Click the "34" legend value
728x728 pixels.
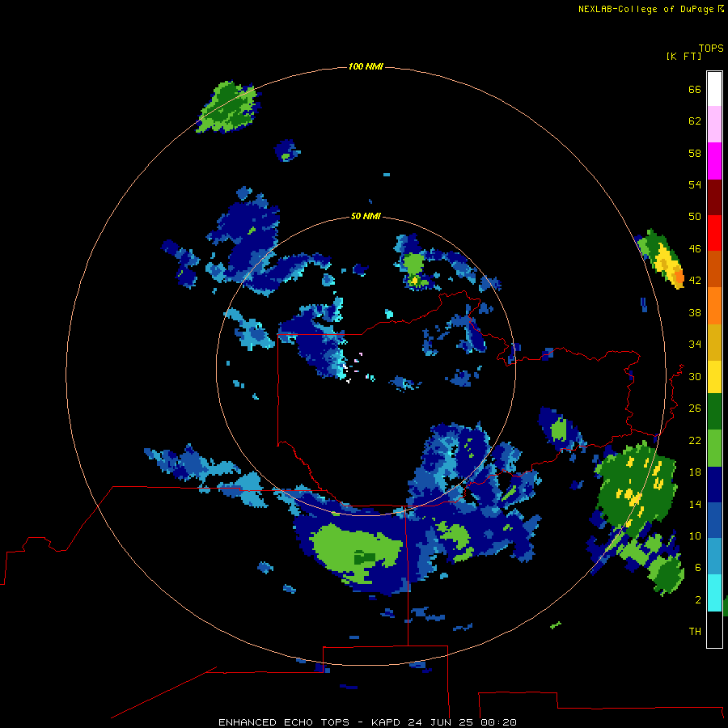[695, 345]
